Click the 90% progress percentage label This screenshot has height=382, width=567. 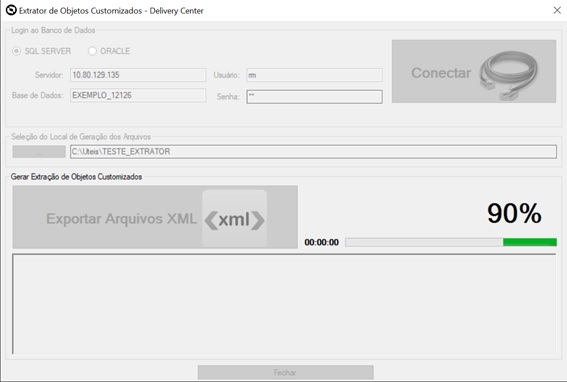[514, 213]
